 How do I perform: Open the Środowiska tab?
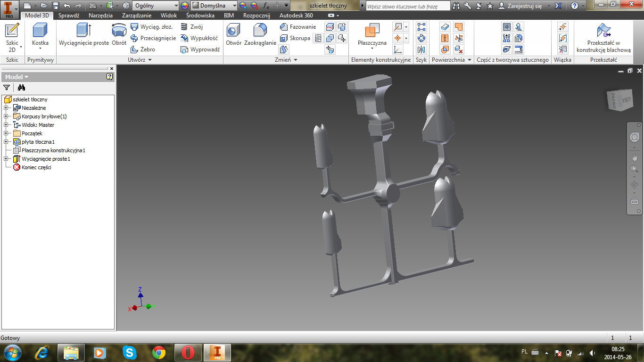point(200,16)
